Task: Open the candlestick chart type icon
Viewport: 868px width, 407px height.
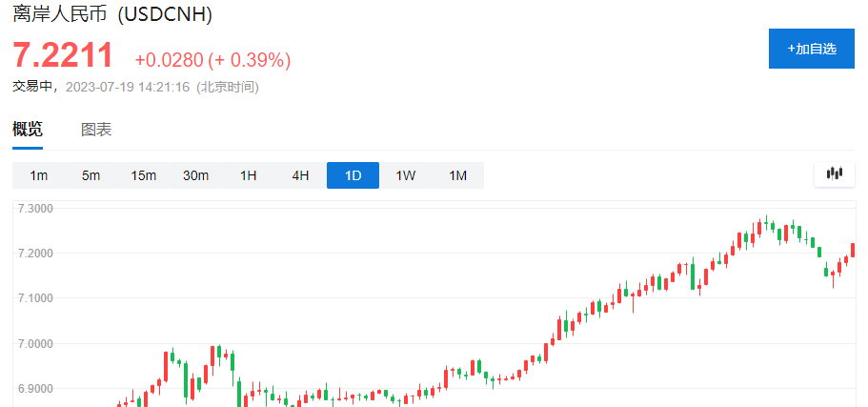Action: [x=836, y=173]
